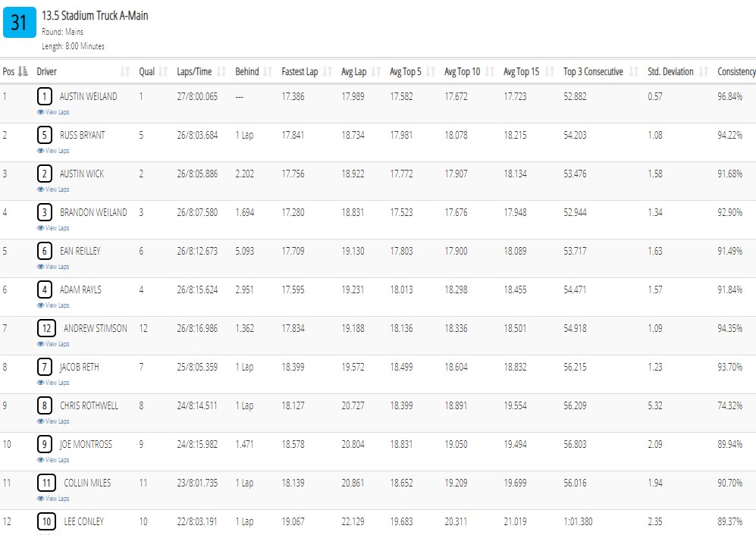756x535 pixels.
Task: Sort by Std. Deviation column arrows
Action: click(704, 72)
